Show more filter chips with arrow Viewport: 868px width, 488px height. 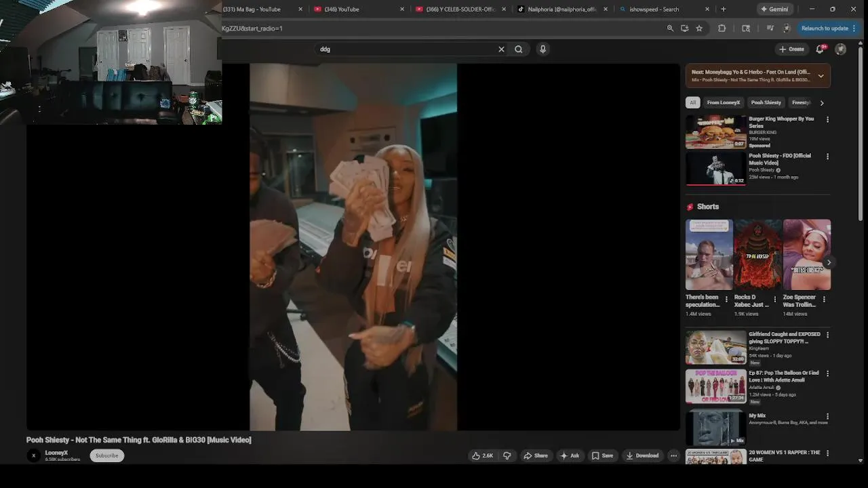[x=822, y=103]
